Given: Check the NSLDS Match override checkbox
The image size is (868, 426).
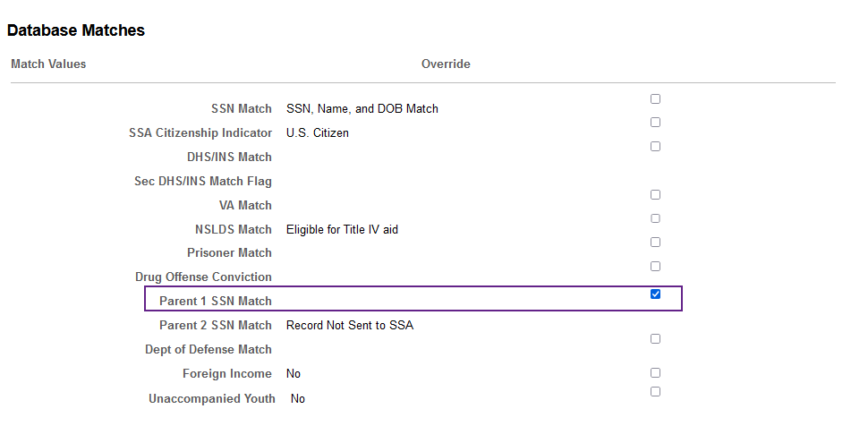Looking at the screenshot, I should point(655,218).
